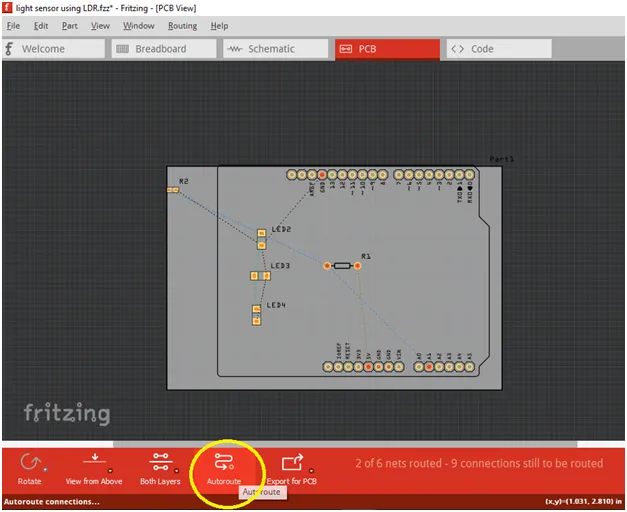Viewport: 627px width, 512px height.
Task: Click the Arduino 5V pin pad
Action: [x=368, y=366]
